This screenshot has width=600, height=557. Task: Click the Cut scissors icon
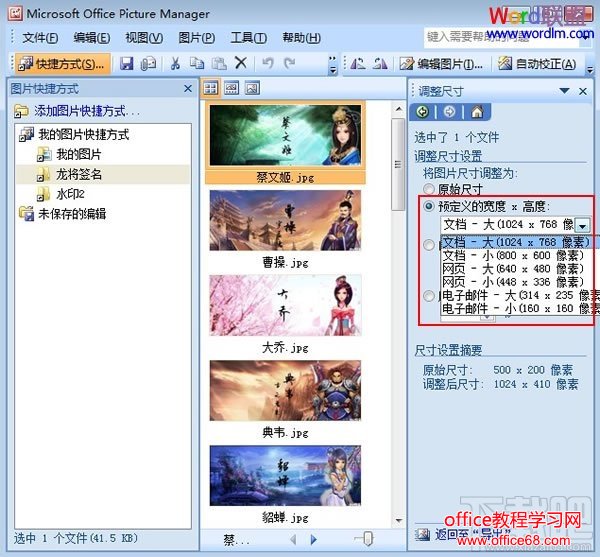(174, 63)
